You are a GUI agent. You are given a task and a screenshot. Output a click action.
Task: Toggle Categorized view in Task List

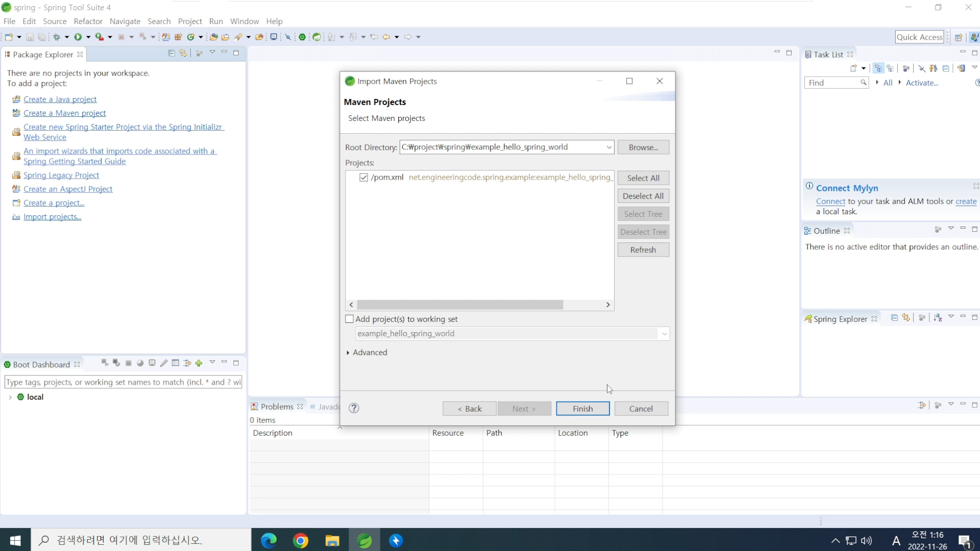point(878,68)
